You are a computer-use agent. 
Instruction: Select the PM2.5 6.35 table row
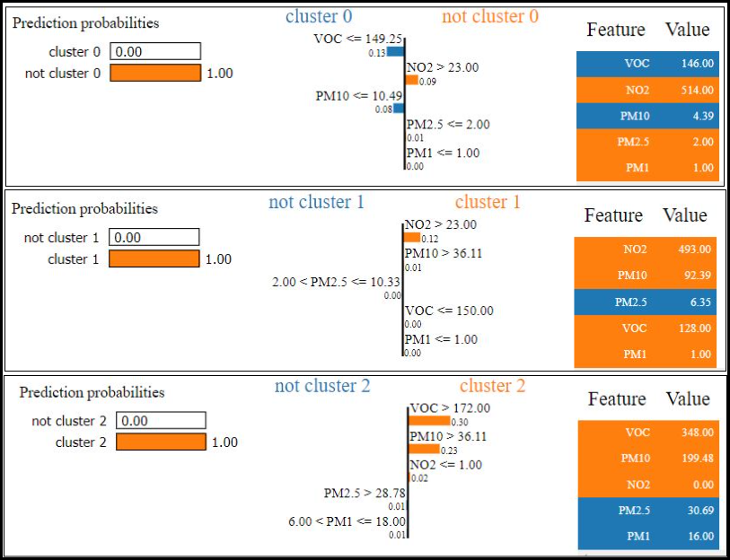(x=645, y=302)
